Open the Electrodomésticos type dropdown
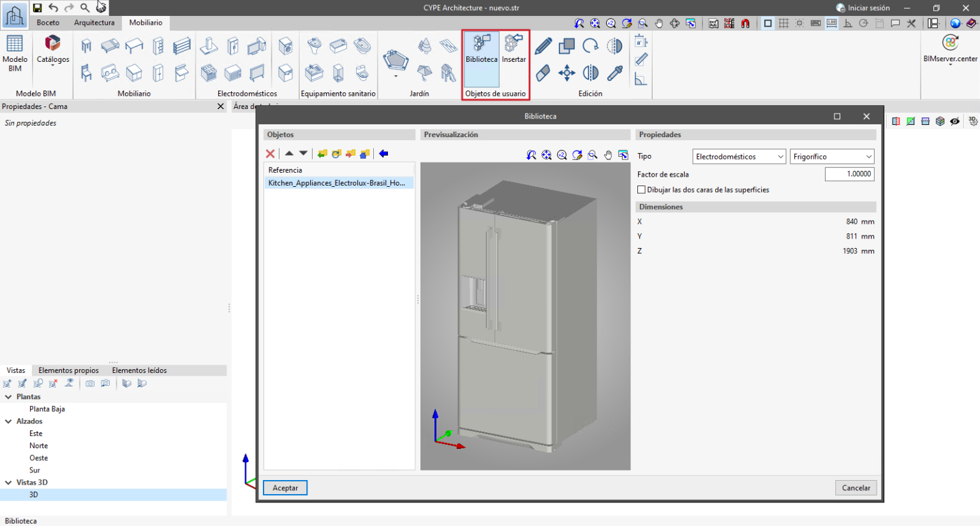Viewport: 980px width, 526px height. (x=739, y=157)
